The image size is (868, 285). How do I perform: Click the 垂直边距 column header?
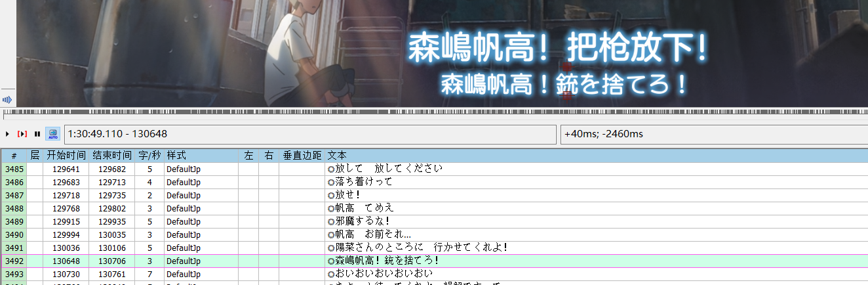pos(302,156)
